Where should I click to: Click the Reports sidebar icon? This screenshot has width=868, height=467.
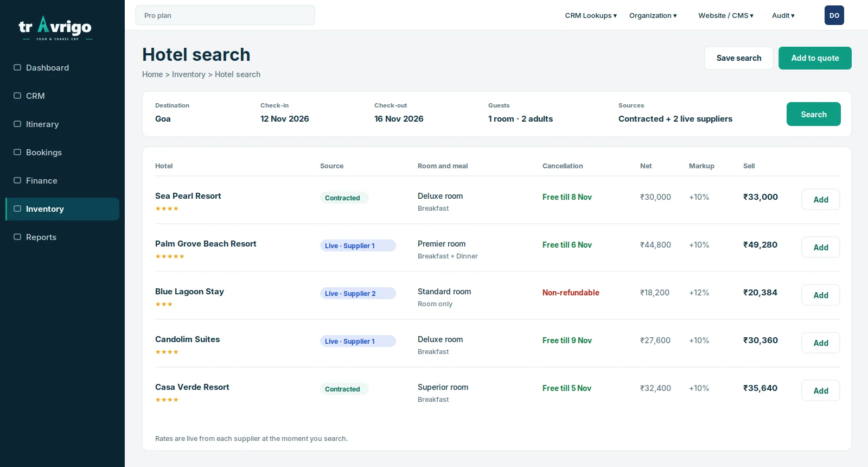[x=17, y=237]
